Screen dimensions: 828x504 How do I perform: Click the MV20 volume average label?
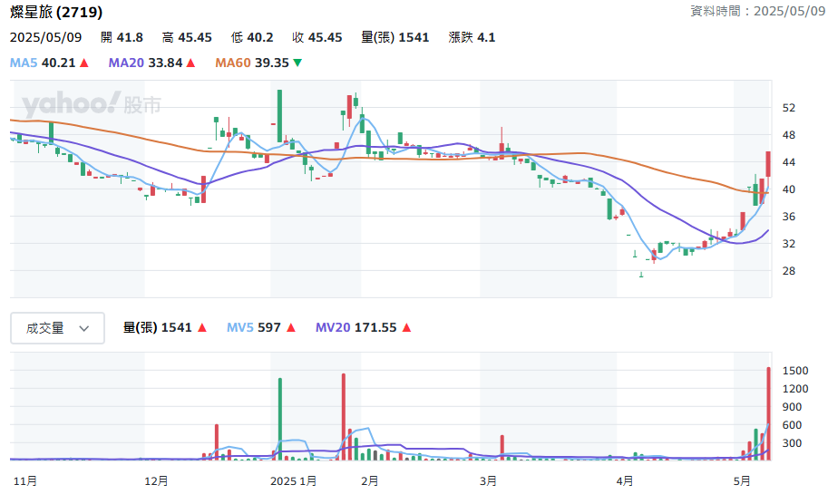pyautogui.click(x=333, y=328)
